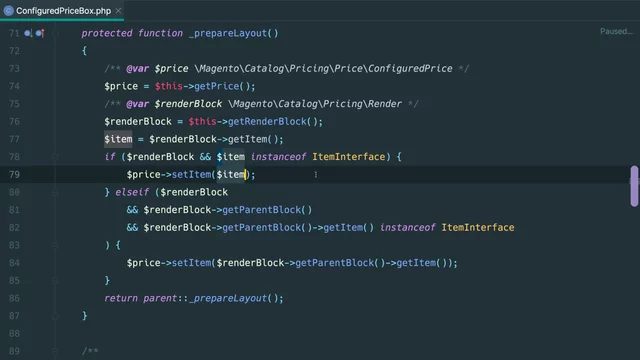Click getParentBlock call on line 81
Image resolution: width=640 pixels, height=360 pixels.
coord(262,210)
